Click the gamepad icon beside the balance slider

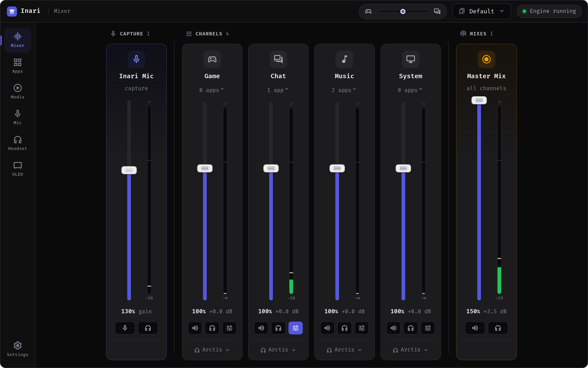coord(368,11)
